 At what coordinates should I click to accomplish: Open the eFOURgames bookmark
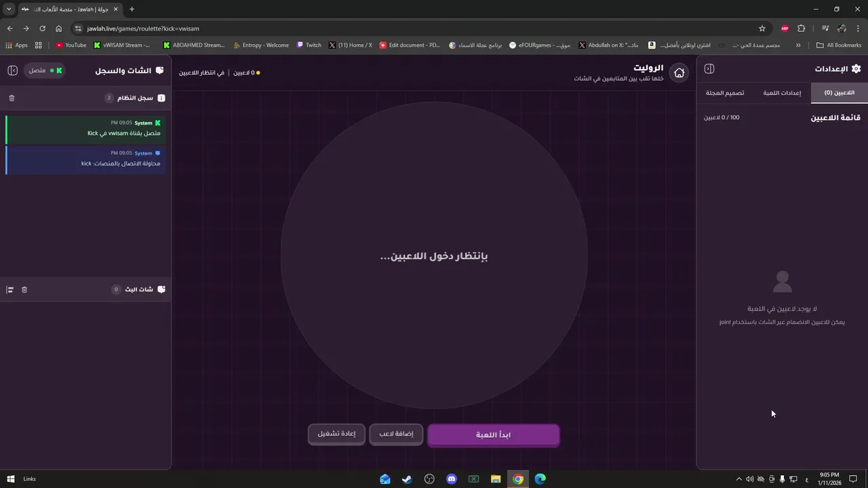539,45
